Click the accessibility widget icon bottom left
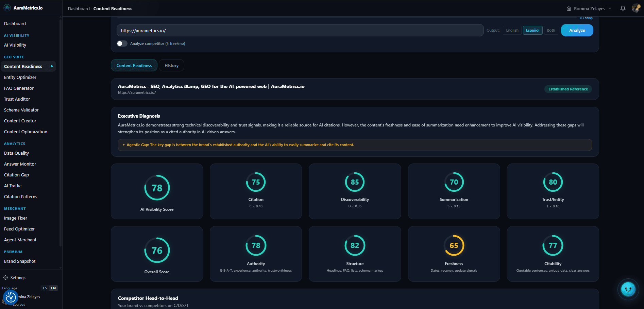Screen dimensions: 644x309 click(11, 297)
